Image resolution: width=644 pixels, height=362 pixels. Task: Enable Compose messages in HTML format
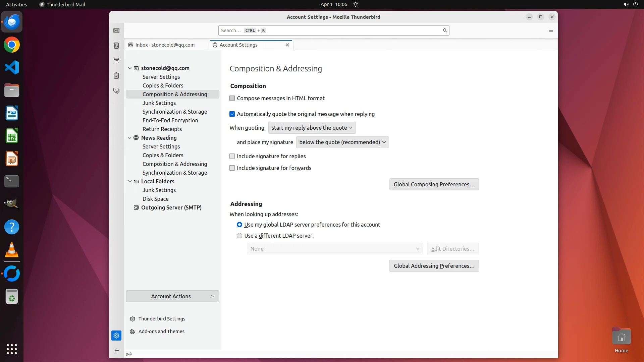tap(232, 98)
